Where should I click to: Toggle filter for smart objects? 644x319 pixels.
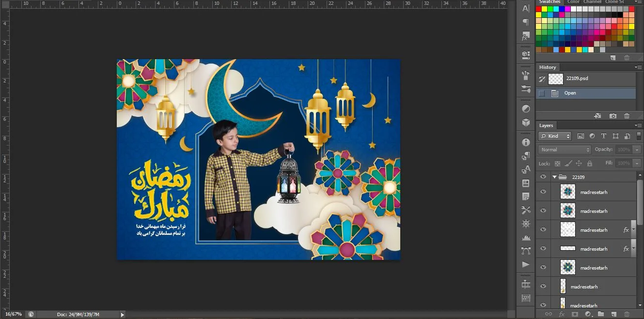coord(627,136)
